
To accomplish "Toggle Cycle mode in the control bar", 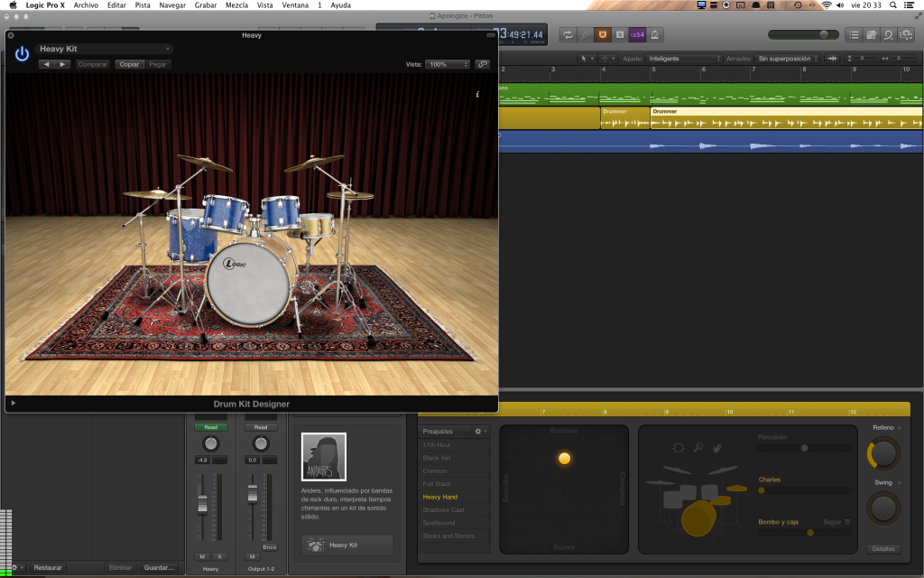I will pos(568,35).
